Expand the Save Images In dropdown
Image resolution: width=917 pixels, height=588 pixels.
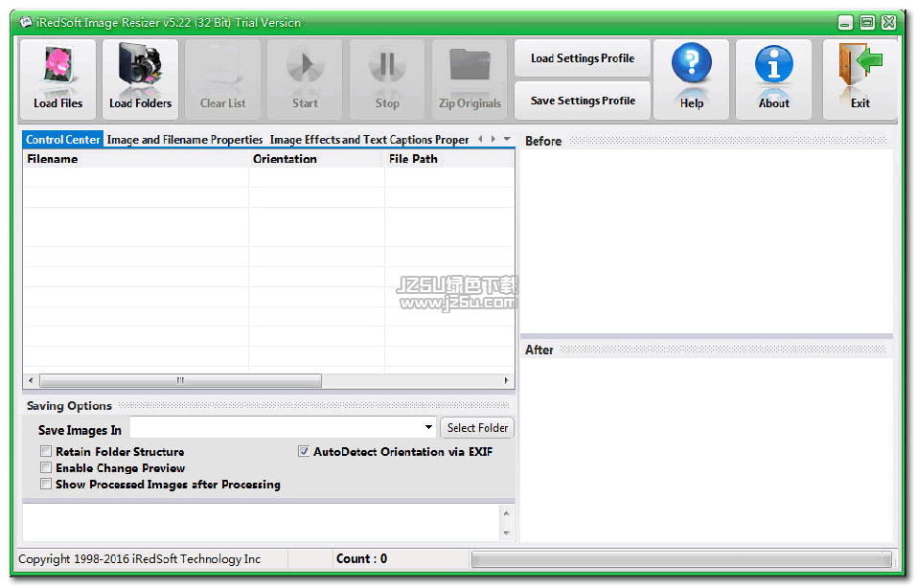point(428,427)
